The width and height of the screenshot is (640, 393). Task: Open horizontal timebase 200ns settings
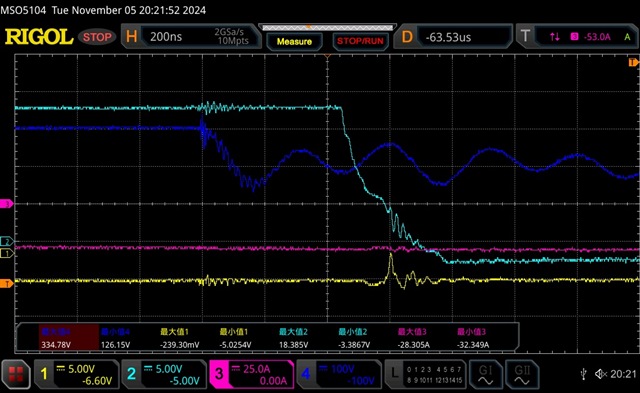[191, 37]
